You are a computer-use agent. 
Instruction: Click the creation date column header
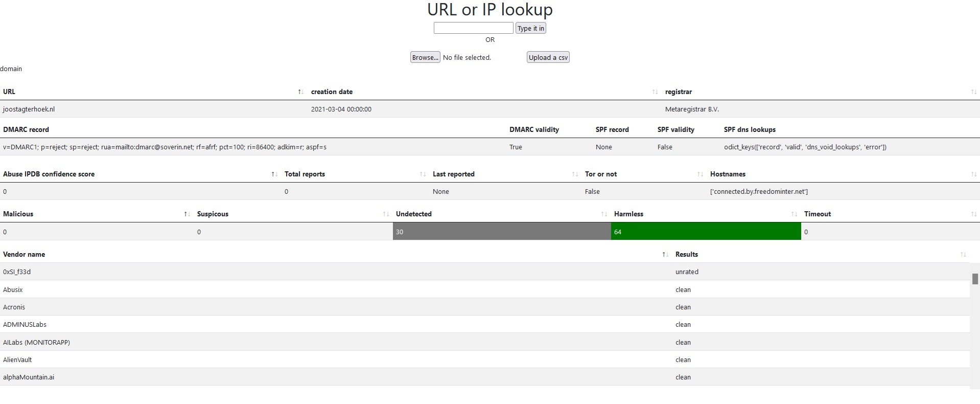pyautogui.click(x=332, y=92)
